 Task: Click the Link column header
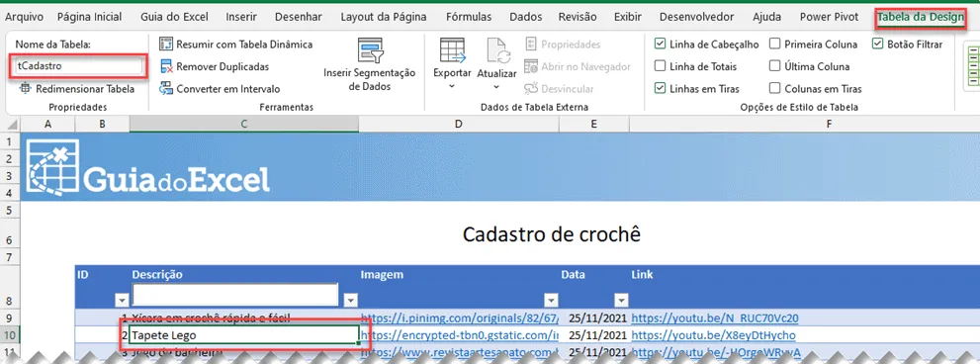click(643, 275)
